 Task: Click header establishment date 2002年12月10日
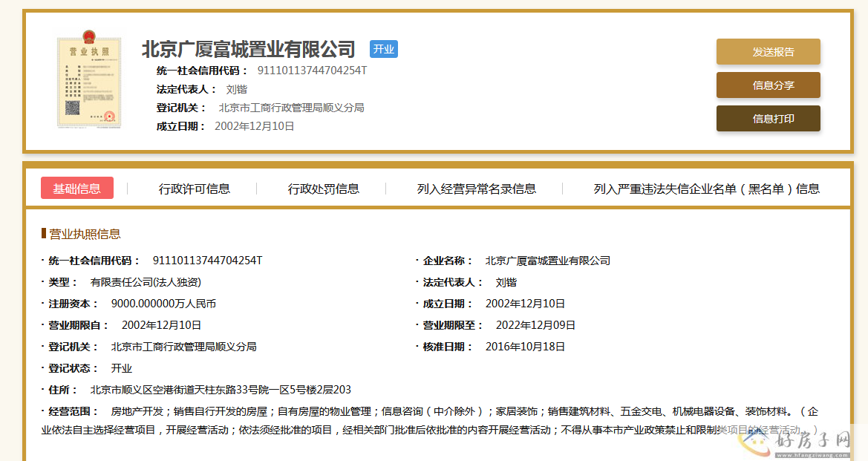(254, 126)
